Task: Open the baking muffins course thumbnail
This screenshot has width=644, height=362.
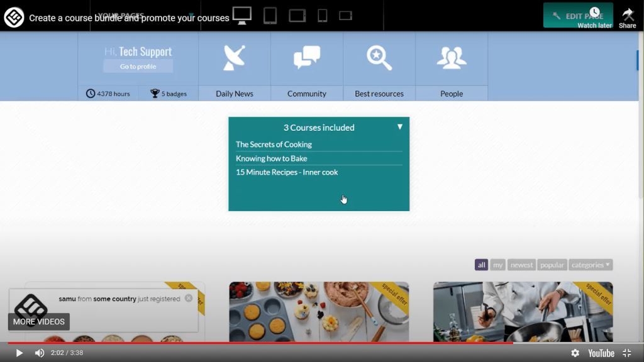Action: pyautogui.click(x=319, y=312)
